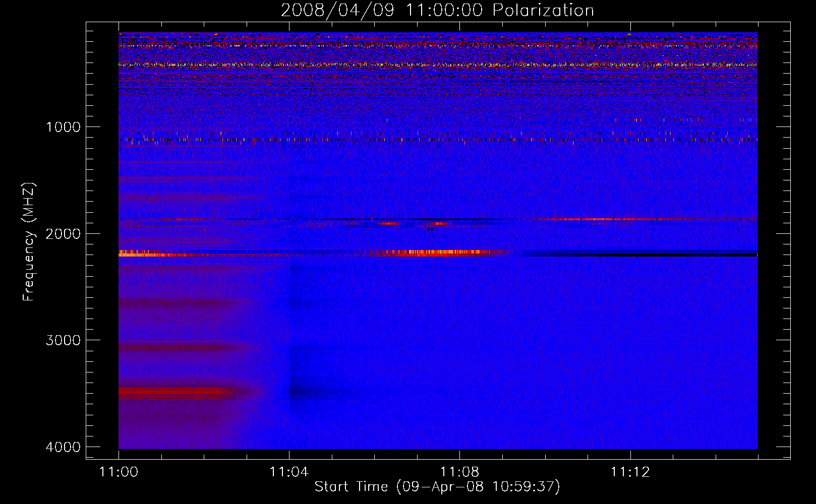
Task: Click the 11:12 time tick label
Action: 630,472
